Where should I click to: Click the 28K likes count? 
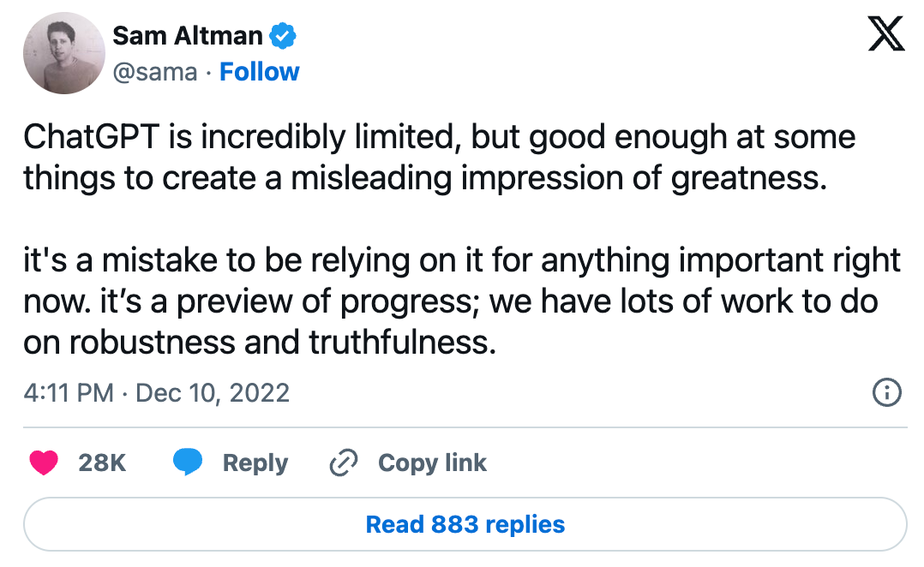click(x=102, y=463)
